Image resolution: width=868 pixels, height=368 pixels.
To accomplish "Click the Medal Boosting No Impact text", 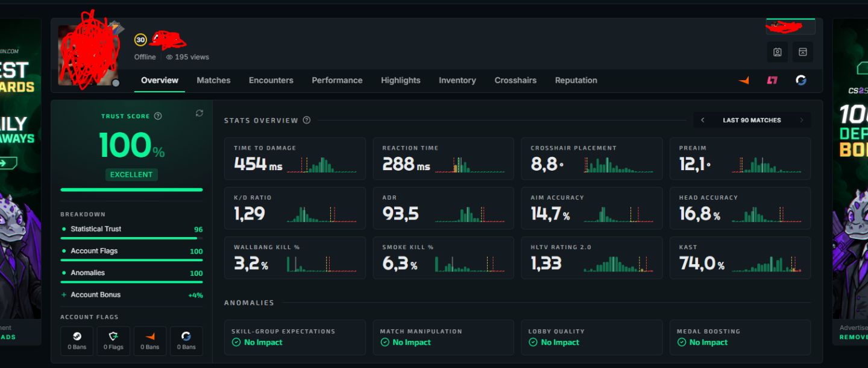I will click(x=709, y=342).
